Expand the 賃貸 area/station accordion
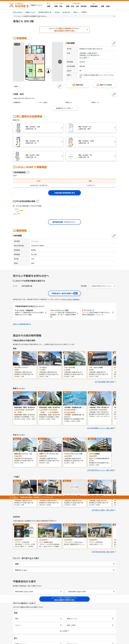 pyautogui.click(x=64, y=564)
